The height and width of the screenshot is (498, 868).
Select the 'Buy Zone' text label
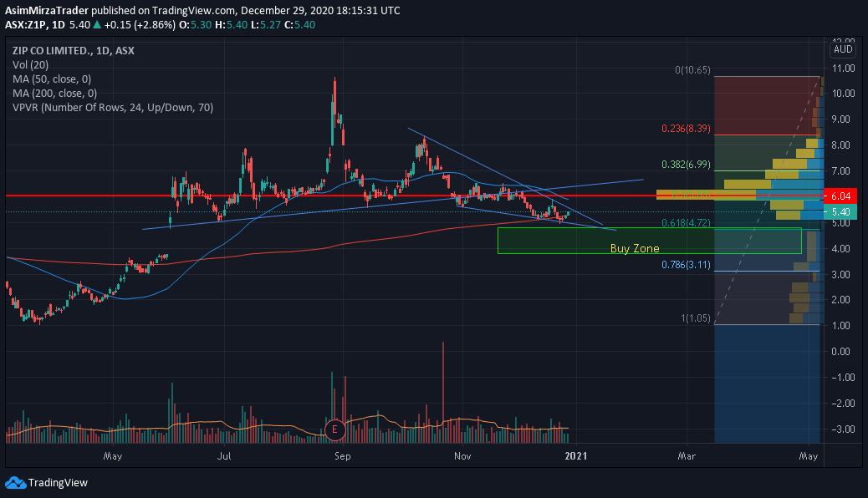point(635,248)
